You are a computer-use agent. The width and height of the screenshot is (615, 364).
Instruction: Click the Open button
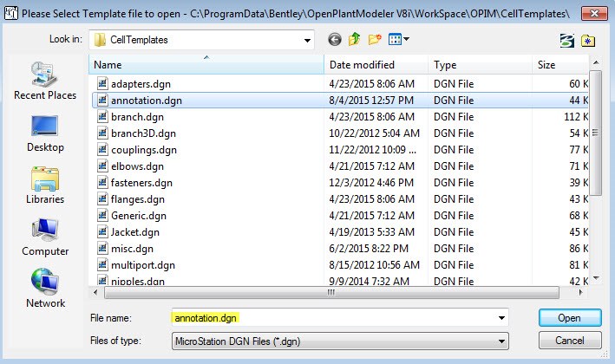(x=570, y=318)
